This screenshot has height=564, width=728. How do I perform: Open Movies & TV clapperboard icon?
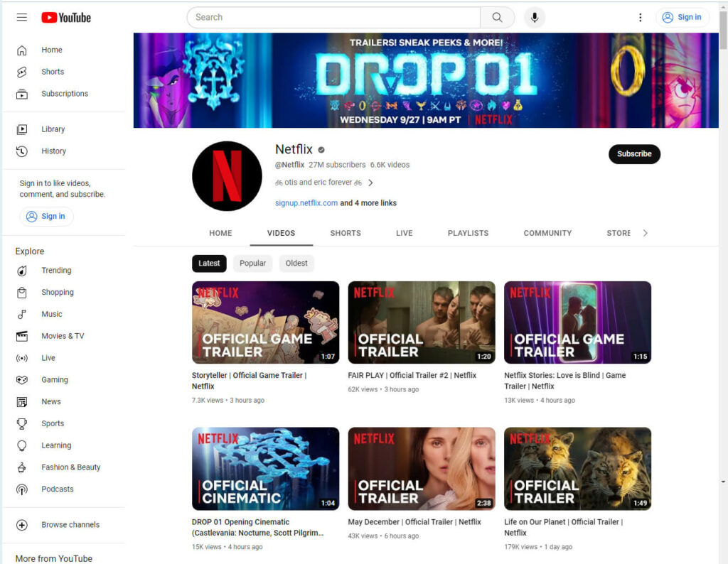pos(22,336)
